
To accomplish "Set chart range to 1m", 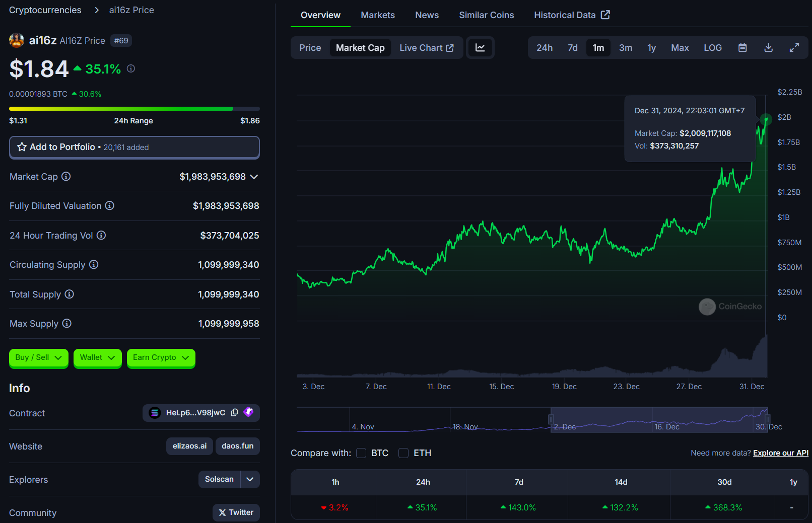I will 598,48.
